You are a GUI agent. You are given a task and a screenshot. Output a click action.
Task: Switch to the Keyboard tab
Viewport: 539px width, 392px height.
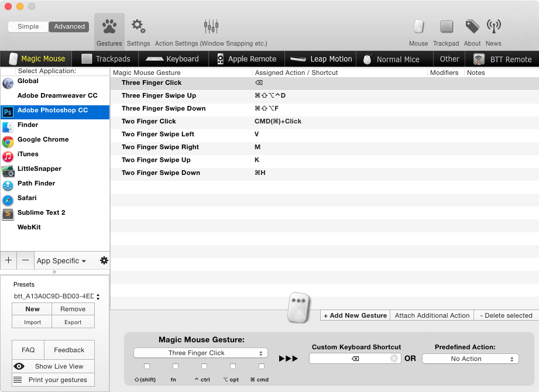pos(173,59)
